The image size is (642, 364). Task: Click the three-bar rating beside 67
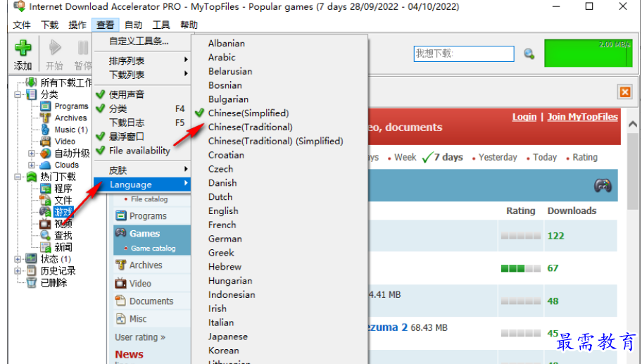[x=521, y=268]
